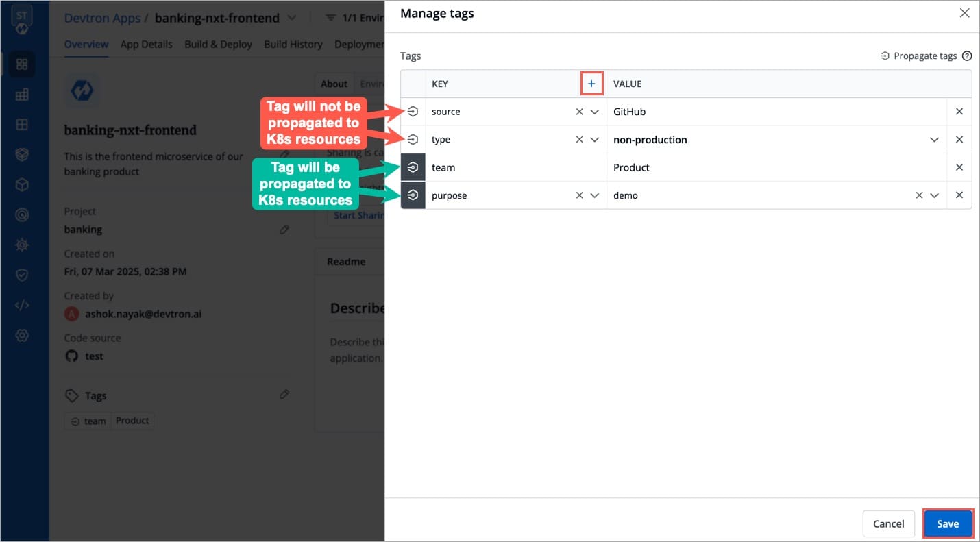Clear the purpose key field

[579, 195]
